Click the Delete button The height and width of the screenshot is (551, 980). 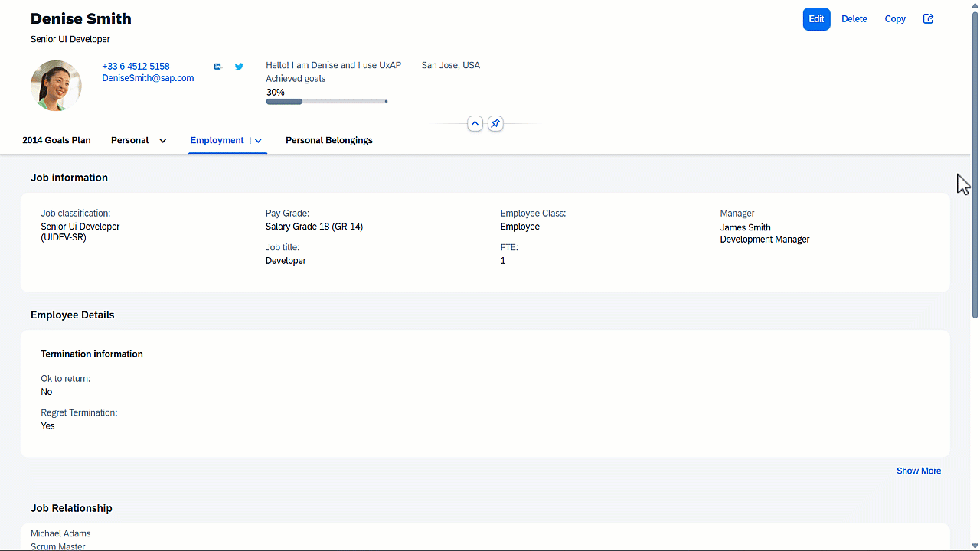click(x=854, y=19)
